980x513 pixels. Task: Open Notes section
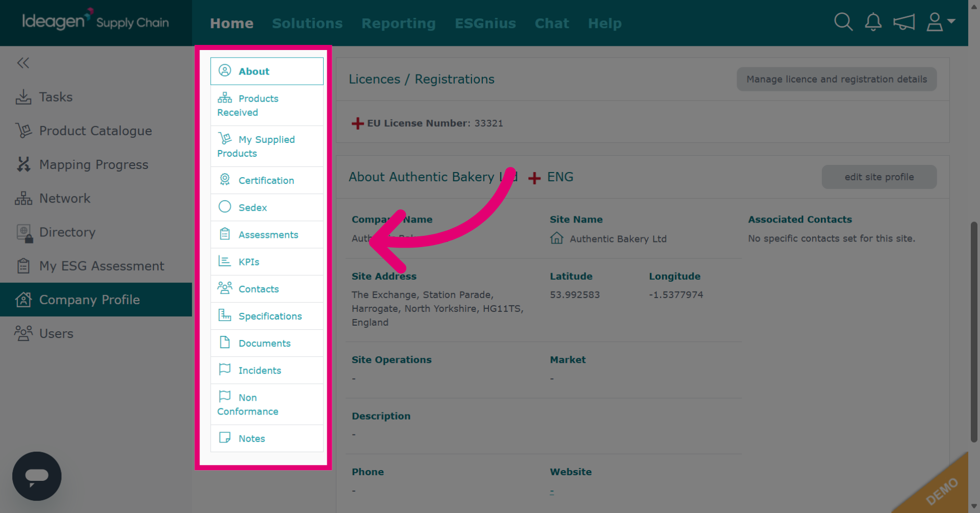267,438
